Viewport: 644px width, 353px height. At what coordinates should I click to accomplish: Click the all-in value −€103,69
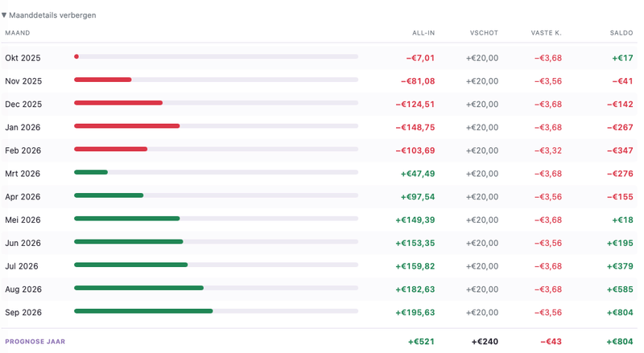coord(415,150)
